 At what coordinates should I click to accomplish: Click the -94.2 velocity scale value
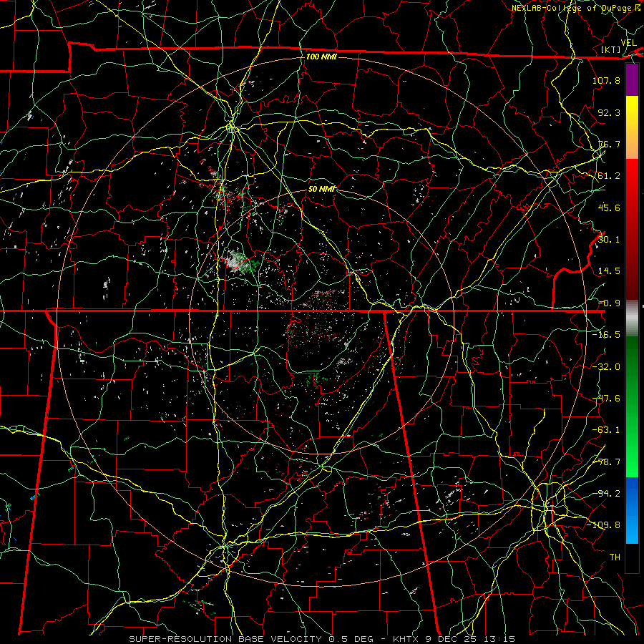pos(606,494)
